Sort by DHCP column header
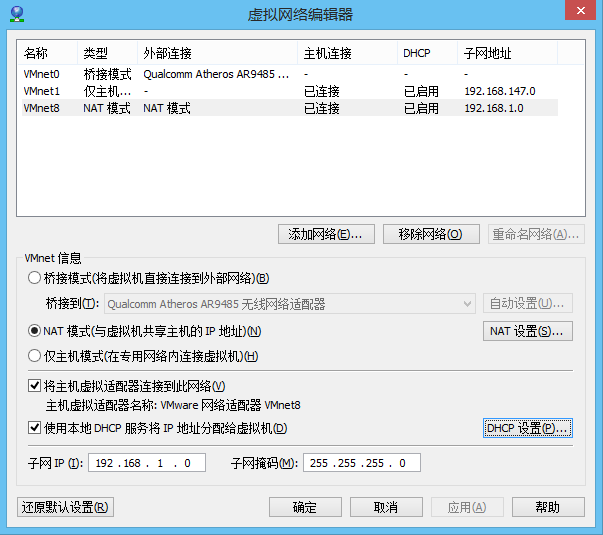Viewport: 603px width, 535px height. click(427, 53)
